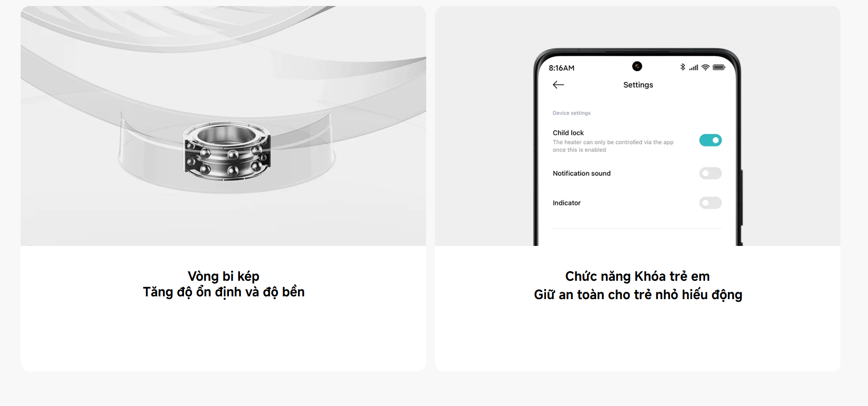Click the Indicator setting label
This screenshot has height=406, width=868.
[567, 203]
